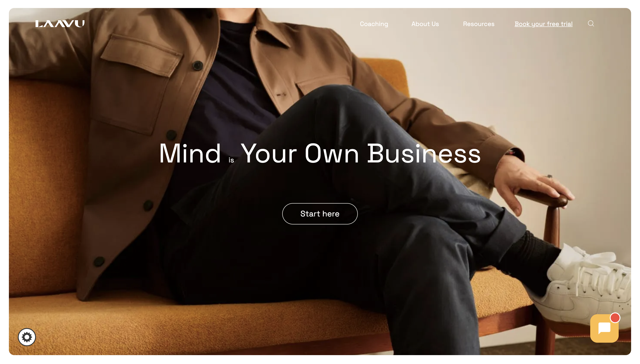Open the search magnifier icon
This screenshot has height=364, width=640.
[x=591, y=24]
